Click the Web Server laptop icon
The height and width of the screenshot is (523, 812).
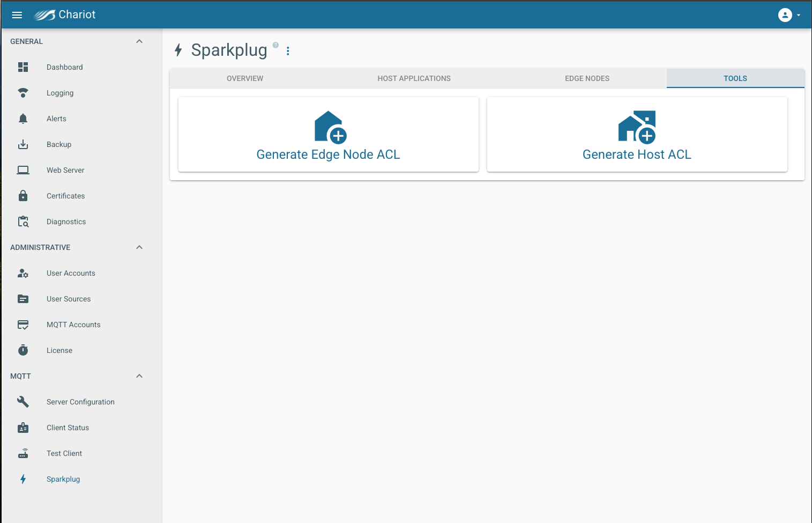tap(23, 170)
